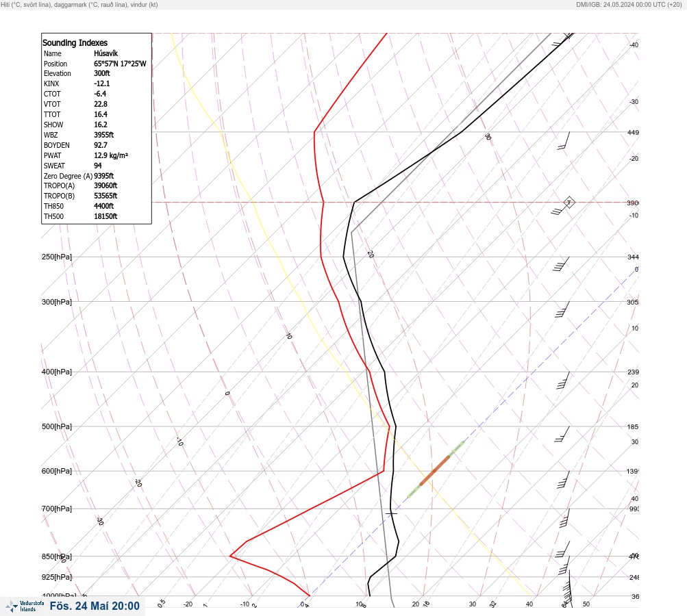The height and width of the screenshot is (616, 687).
Task: Click the Elevation value 300ft
Action: (101, 73)
